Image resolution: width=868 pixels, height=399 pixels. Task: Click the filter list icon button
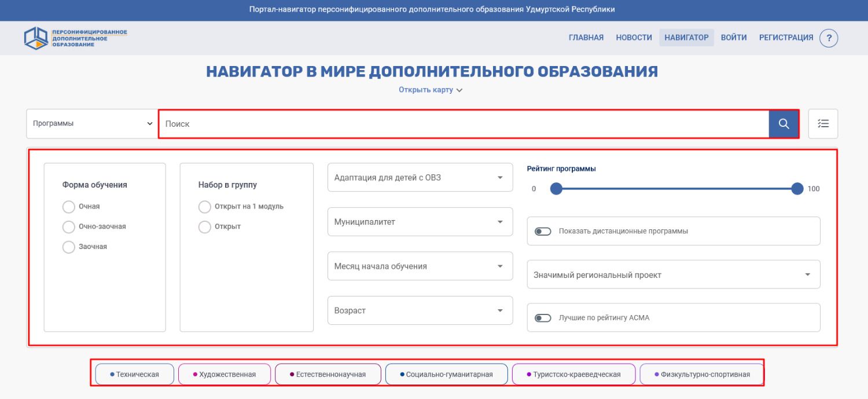tap(823, 124)
